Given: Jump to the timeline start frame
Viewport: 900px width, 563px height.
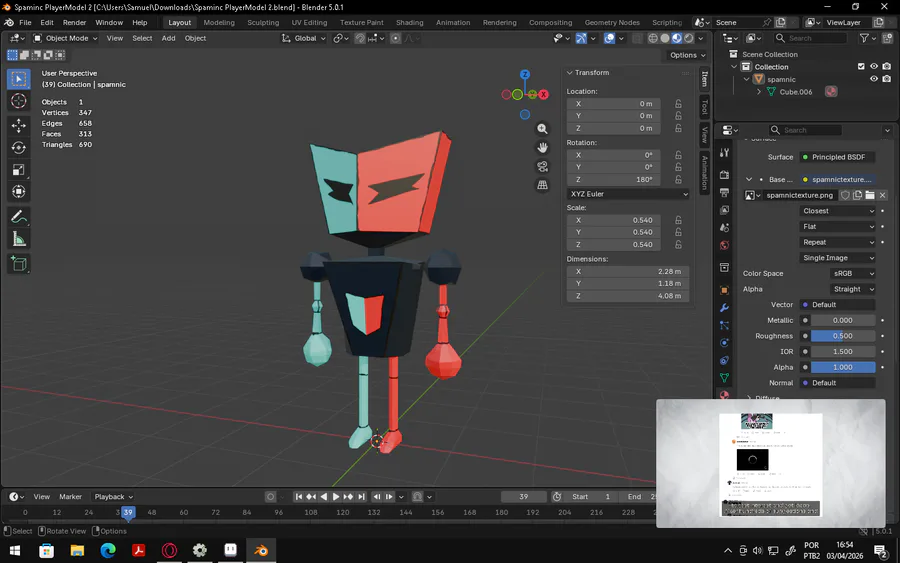Looking at the screenshot, I should [x=298, y=496].
